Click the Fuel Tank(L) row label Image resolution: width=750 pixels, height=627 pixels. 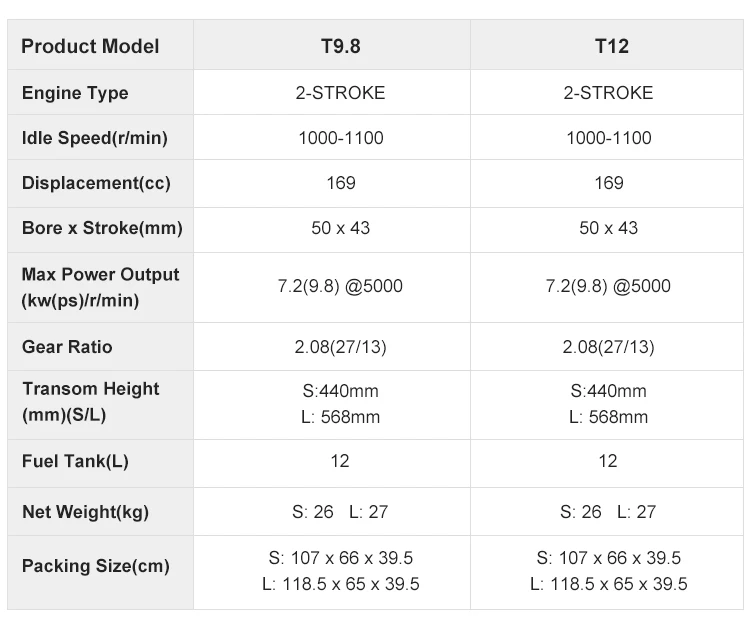(x=75, y=461)
